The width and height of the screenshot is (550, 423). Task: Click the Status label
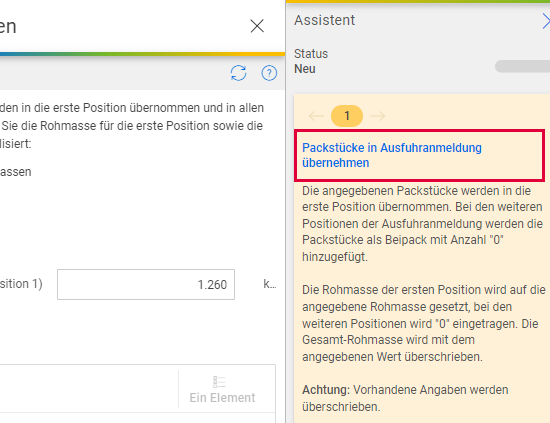pos(311,54)
